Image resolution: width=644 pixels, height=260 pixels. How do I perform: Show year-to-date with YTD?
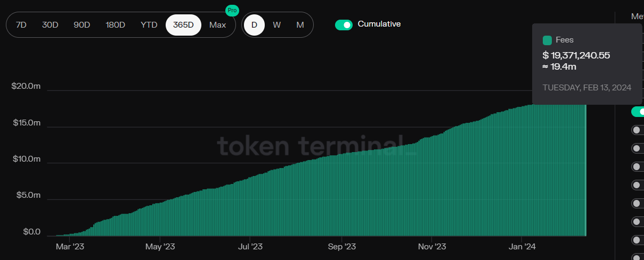click(149, 25)
